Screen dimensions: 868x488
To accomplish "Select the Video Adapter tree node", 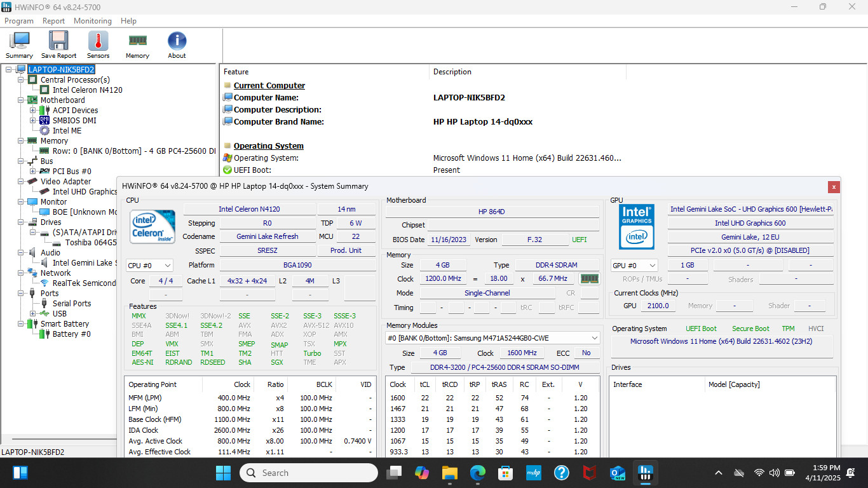I will click(x=67, y=182).
